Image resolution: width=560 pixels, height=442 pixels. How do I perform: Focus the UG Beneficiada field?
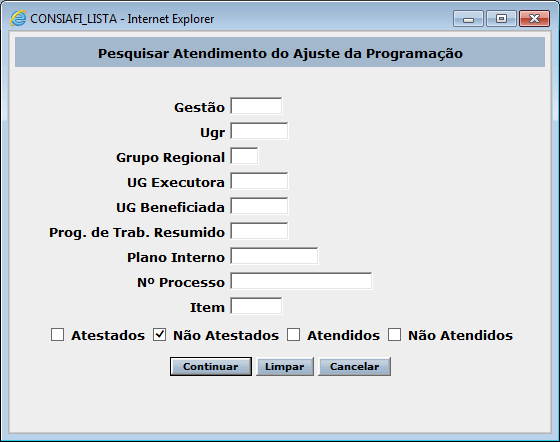259,206
